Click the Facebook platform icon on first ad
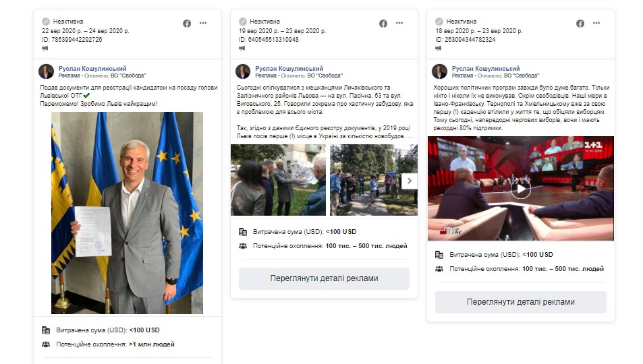643x364 pixels. tap(187, 24)
